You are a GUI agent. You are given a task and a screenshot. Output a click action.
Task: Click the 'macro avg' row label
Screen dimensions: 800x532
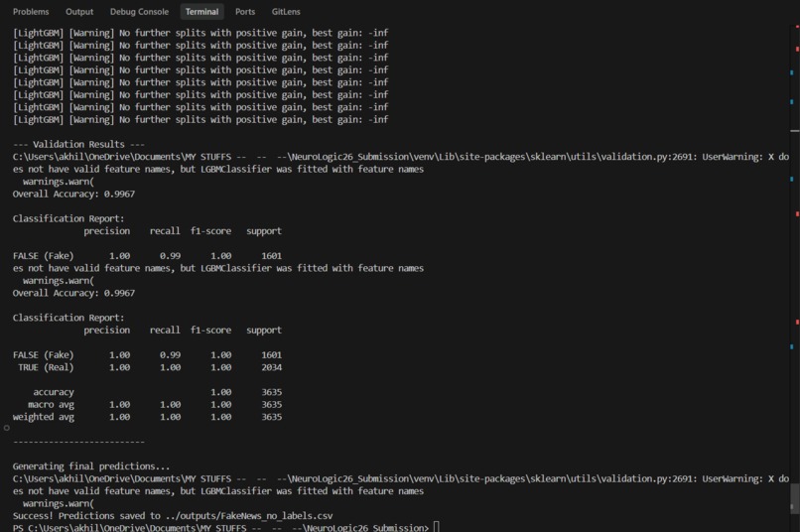[51, 405]
